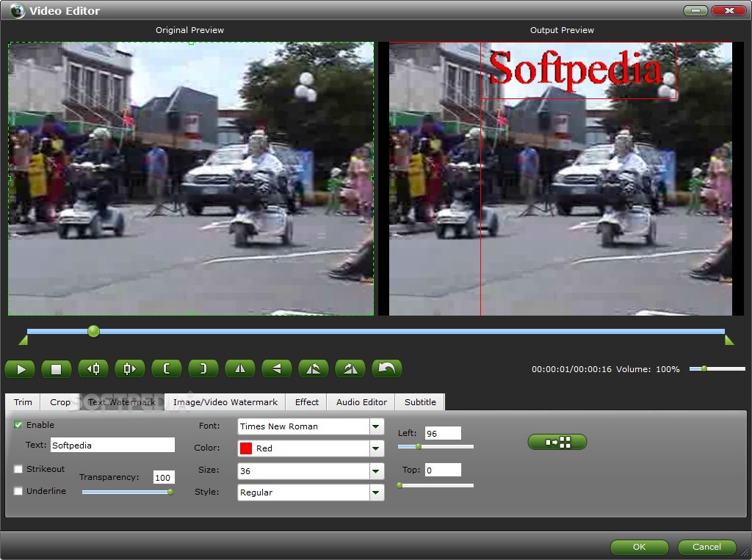Click the watermark Text input field
The height and width of the screenshot is (560, 752).
point(112,445)
